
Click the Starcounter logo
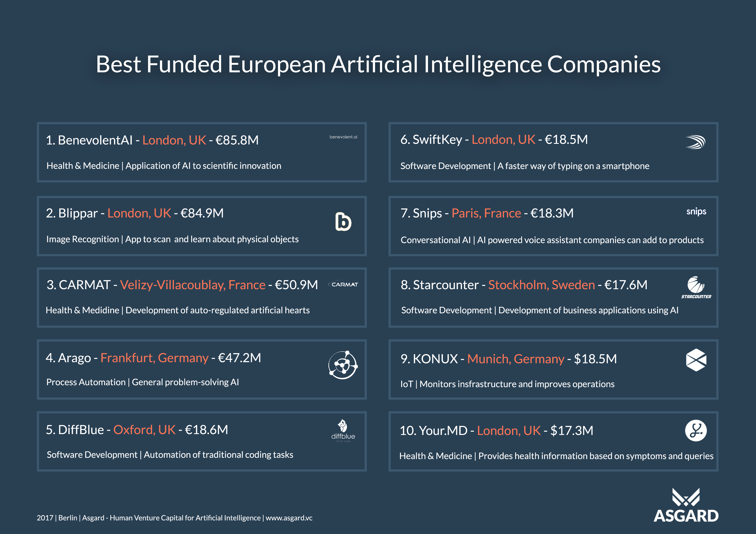[x=696, y=287]
